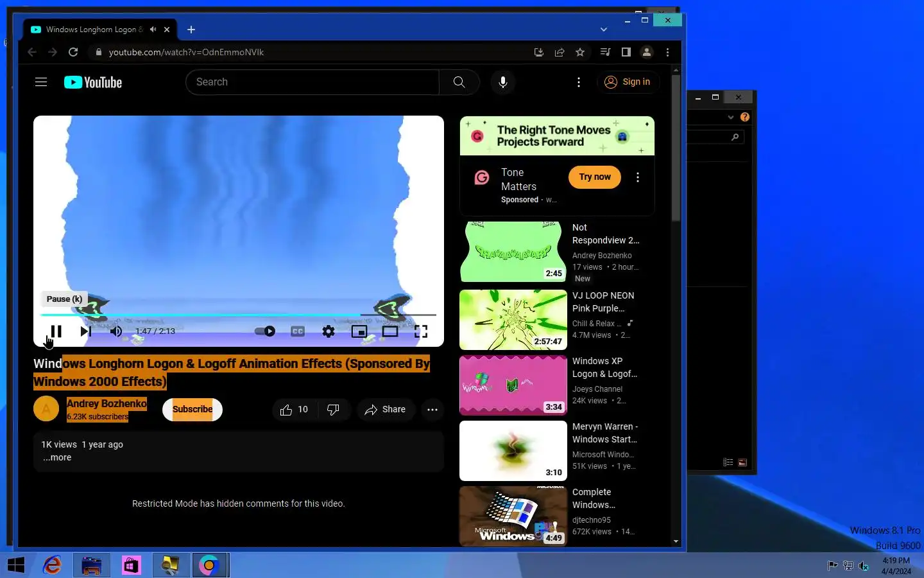Bookmark this tab with the star
Viewport: 924px width, 578px height.
(580, 52)
